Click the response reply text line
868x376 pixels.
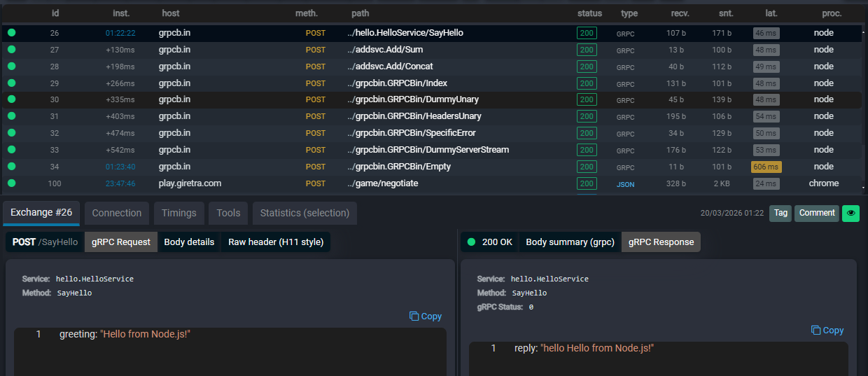pyautogui.click(x=584, y=348)
